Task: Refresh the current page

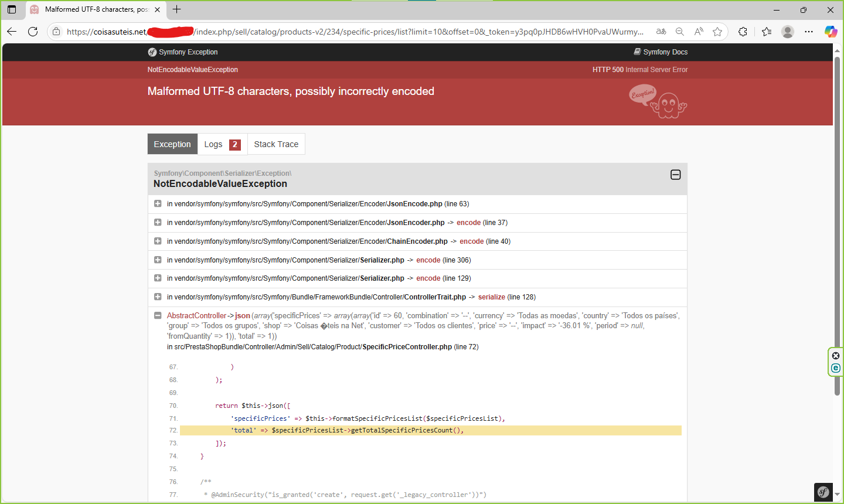Action: tap(33, 32)
